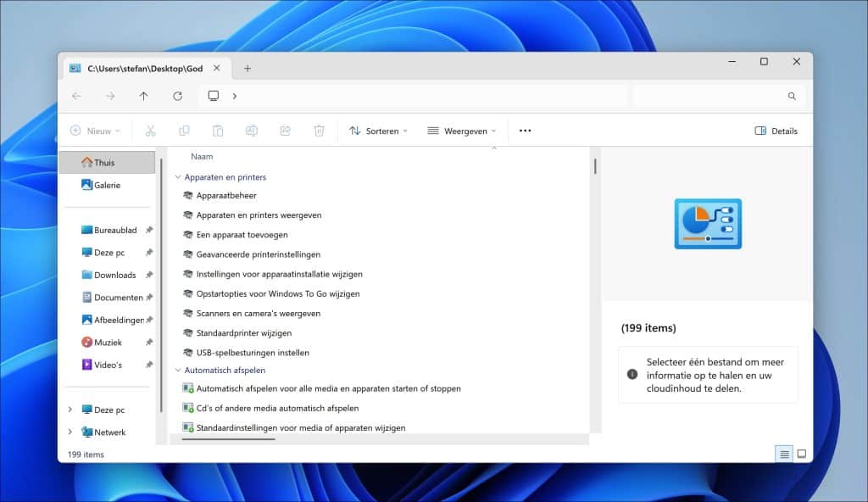Screen dimensions: 868x502
Task: Click the Up arrow navigation icon
Action: [144, 96]
